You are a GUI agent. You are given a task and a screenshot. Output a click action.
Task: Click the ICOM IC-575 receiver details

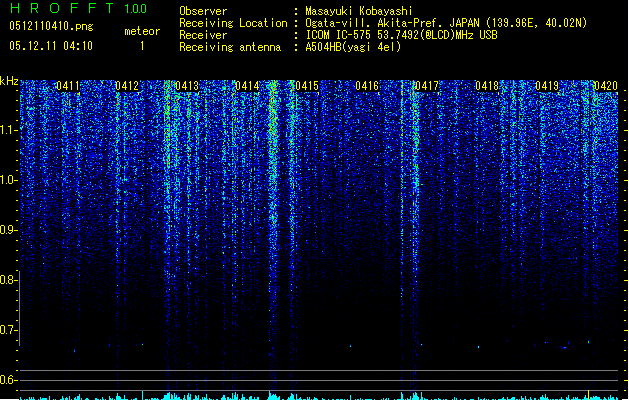click(x=402, y=35)
